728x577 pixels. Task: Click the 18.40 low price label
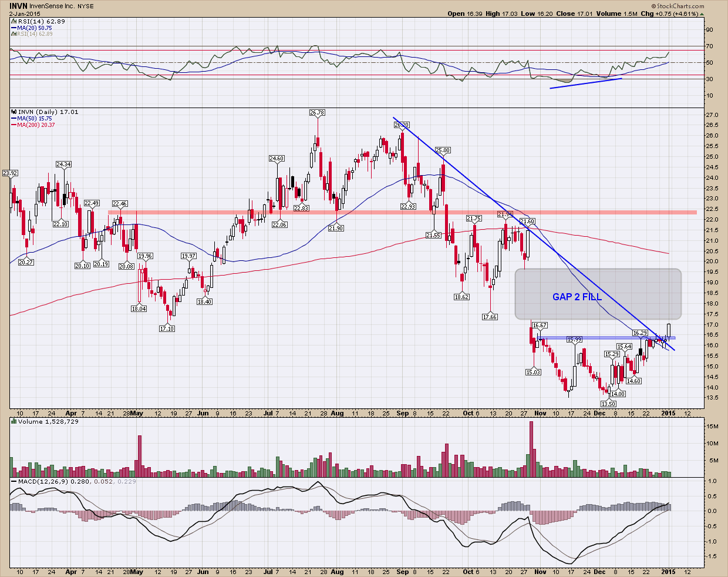coord(204,302)
